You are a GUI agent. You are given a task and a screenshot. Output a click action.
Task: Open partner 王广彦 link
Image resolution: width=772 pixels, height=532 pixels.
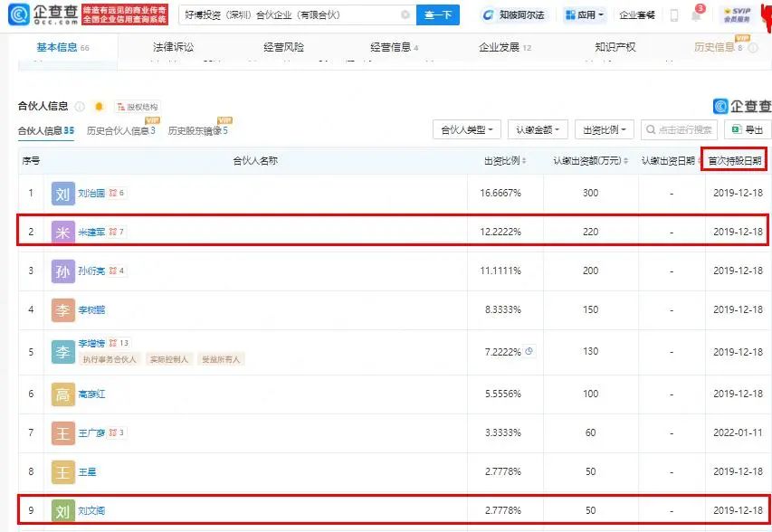point(91,432)
